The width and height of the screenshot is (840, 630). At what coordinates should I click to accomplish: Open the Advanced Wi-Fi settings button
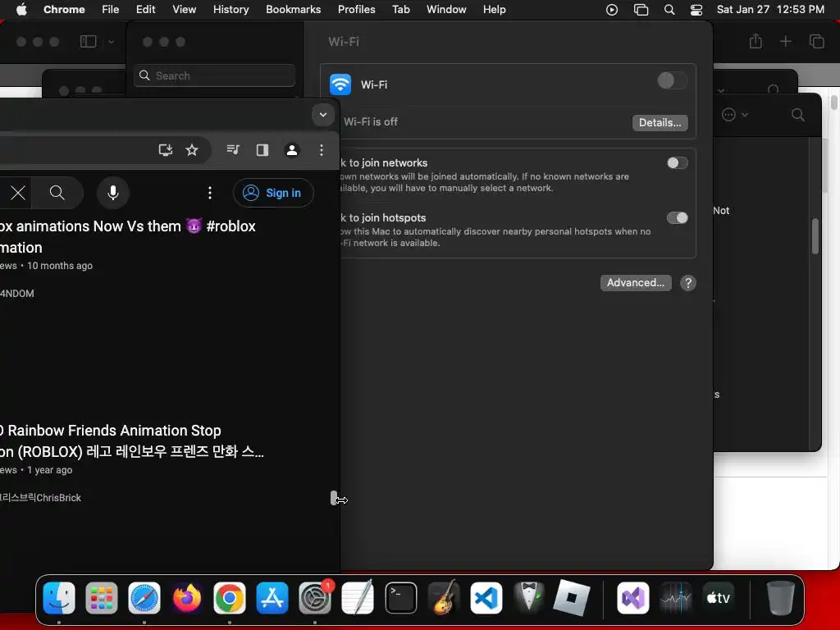[x=636, y=283]
